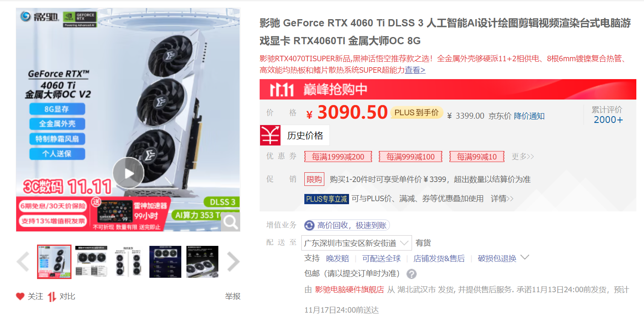The height and width of the screenshot is (322, 644).
Task: Click the 对比 compare icon
Action: 52,296
